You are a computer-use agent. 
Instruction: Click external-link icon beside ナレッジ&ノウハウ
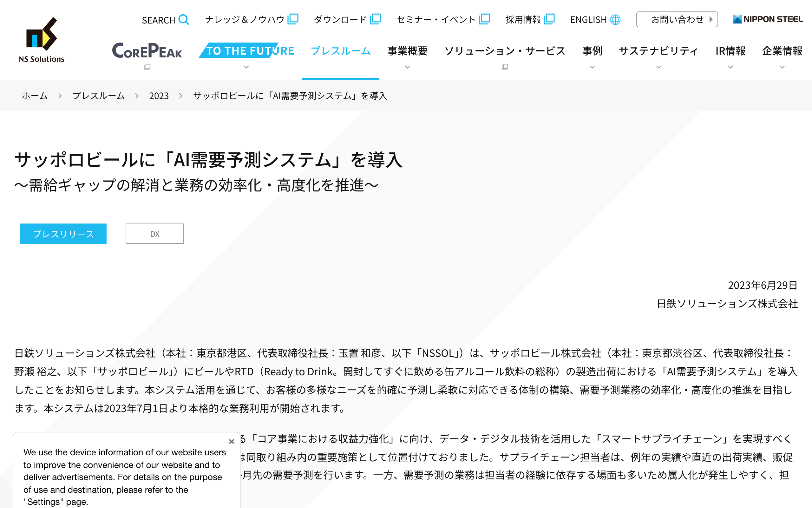pos(293,19)
